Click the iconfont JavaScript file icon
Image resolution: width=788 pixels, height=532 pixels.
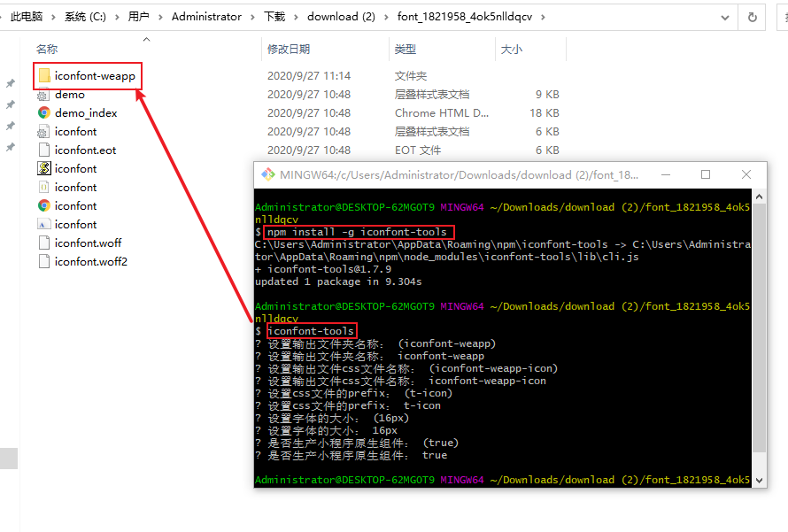point(44,169)
